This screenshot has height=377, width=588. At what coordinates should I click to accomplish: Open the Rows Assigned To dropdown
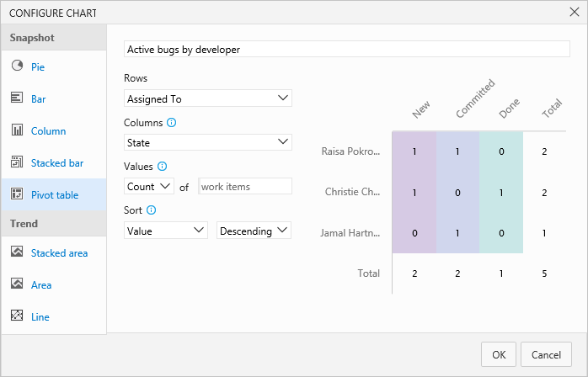point(207,98)
